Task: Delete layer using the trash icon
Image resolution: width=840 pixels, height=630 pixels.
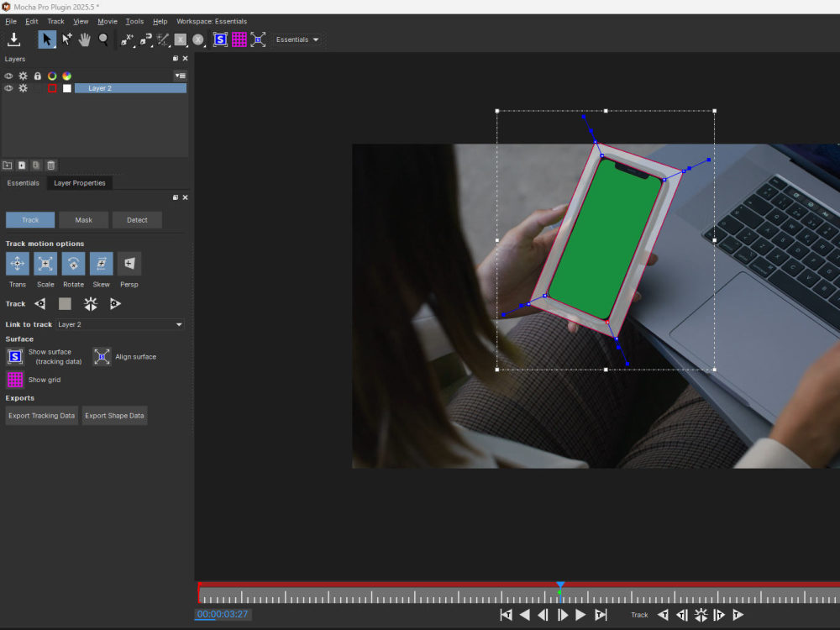Action: [x=51, y=165]
